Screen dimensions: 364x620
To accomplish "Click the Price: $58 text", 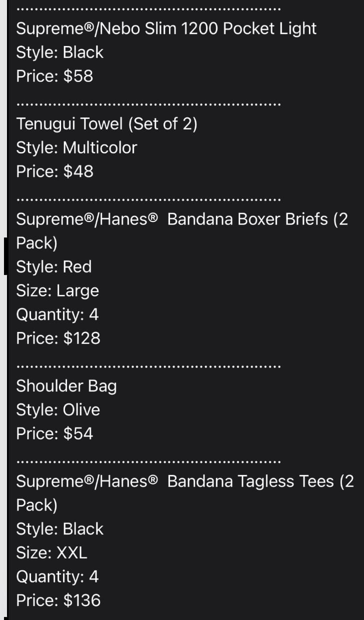I will point(54,76).
